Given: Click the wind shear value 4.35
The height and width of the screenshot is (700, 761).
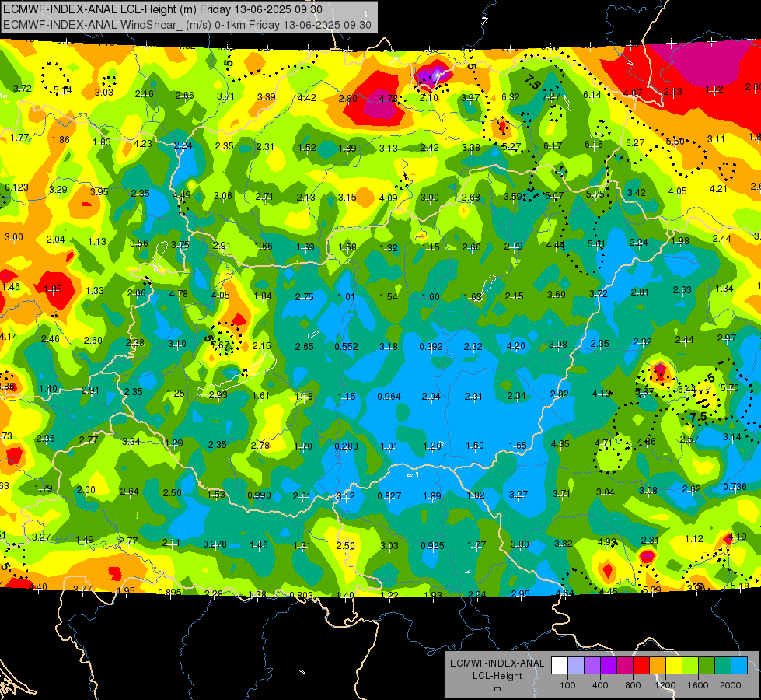Looking at the screenshot, I should pyautogui.click(x=560, y=443).
